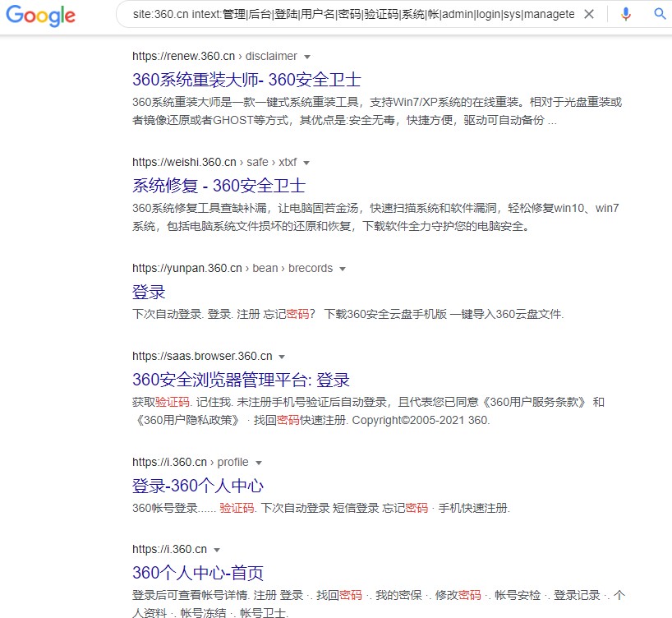Click the magnifier search icon
672x618 pixels.
[660, 14]
